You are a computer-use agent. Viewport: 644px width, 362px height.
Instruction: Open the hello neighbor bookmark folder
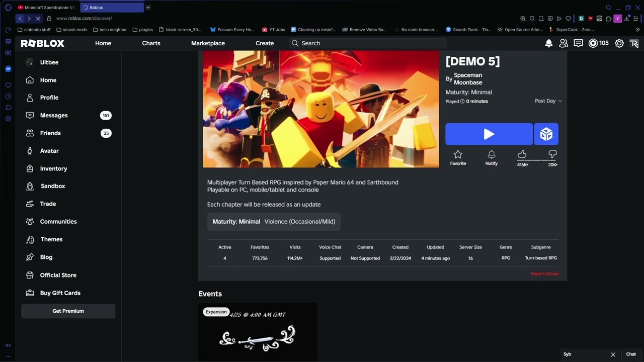click(110, 30)
